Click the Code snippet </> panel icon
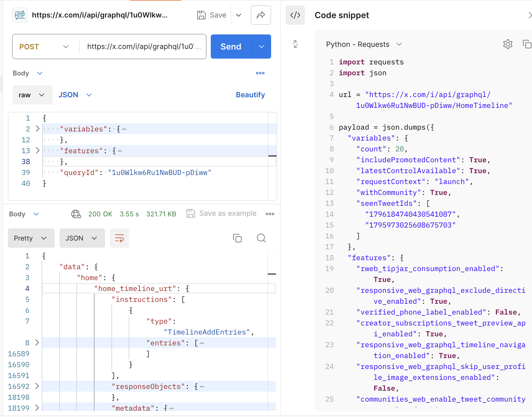This screenshot has width=532, height=417. 295,15
